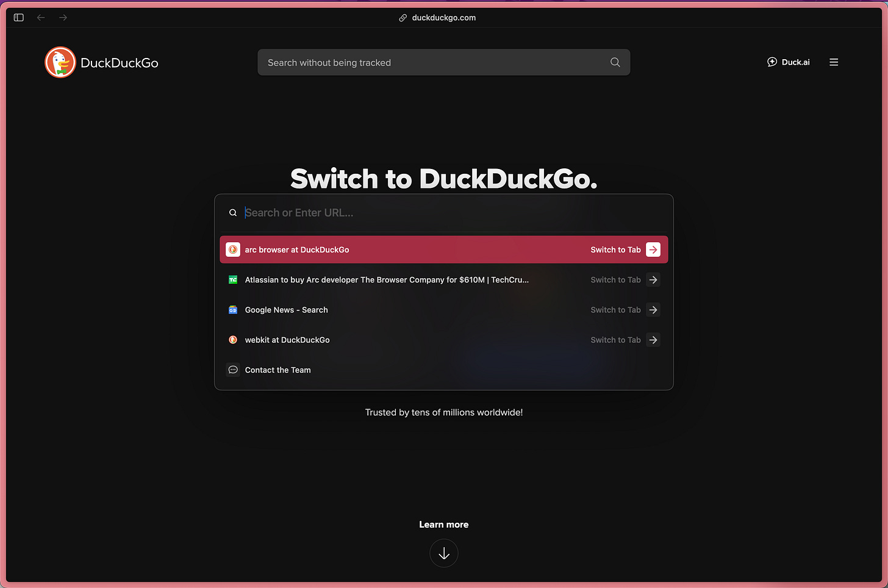Select webkit at DuckDuckGo result

[443, 340]
